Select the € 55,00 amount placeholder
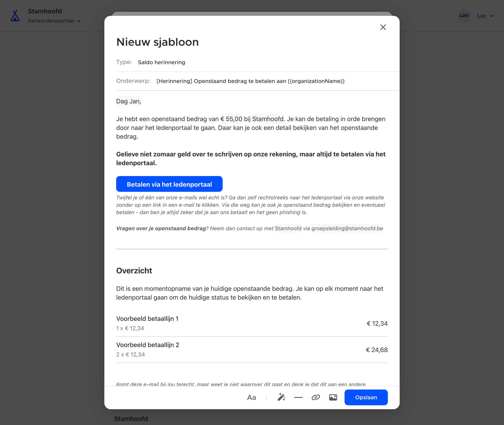 pyautogui.click(x=231, y=119)
